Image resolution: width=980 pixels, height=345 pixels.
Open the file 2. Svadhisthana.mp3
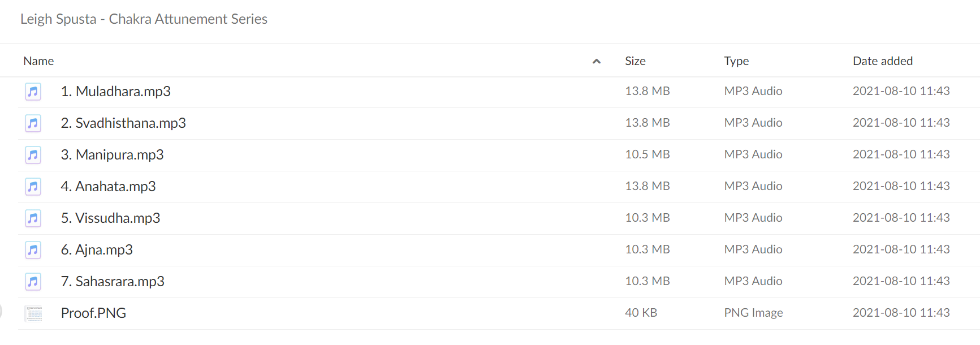tap(123, 123)
